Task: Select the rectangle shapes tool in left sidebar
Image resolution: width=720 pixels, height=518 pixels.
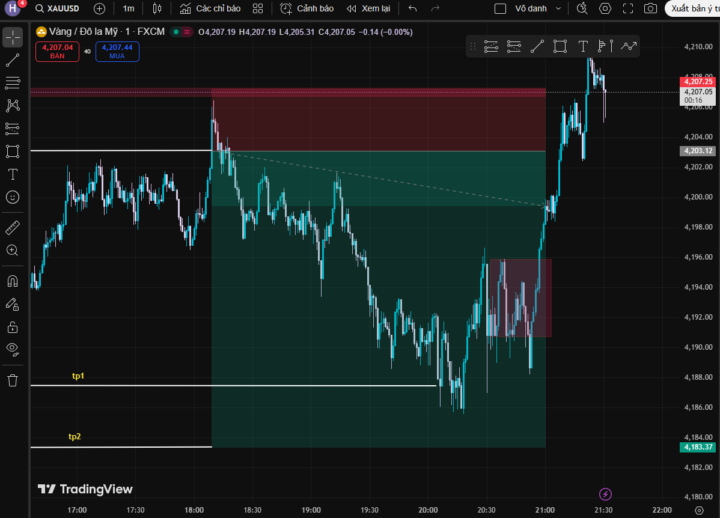Action: (x=13, y=152)
